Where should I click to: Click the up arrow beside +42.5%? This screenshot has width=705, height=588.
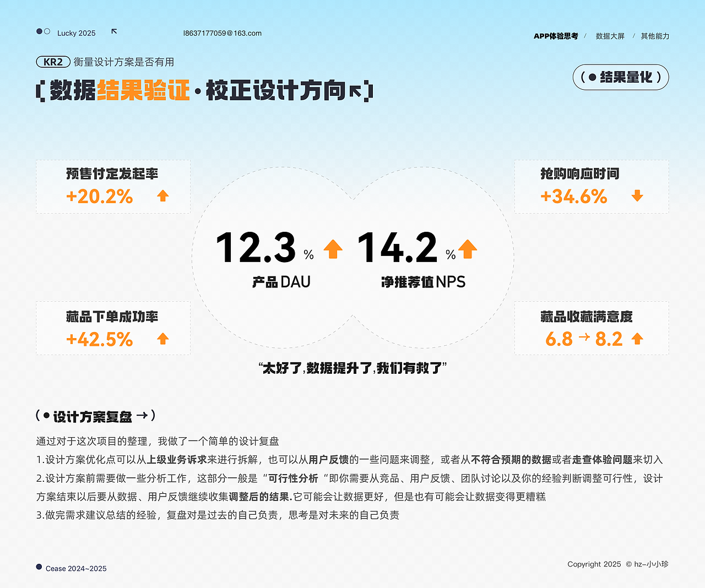point(162,340)
